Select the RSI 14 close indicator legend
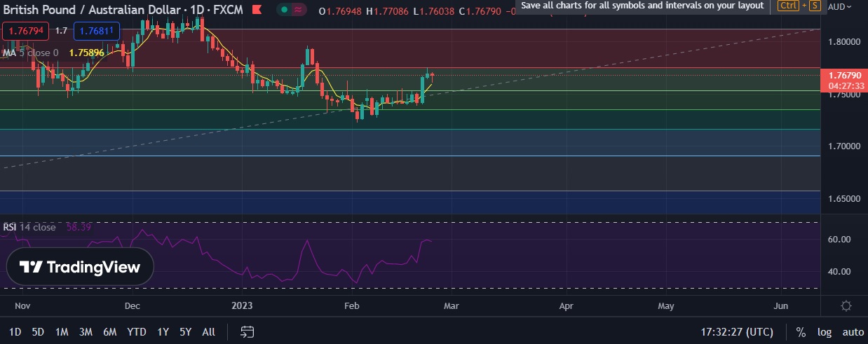868x344 pixels. click(x=29, y=227)
